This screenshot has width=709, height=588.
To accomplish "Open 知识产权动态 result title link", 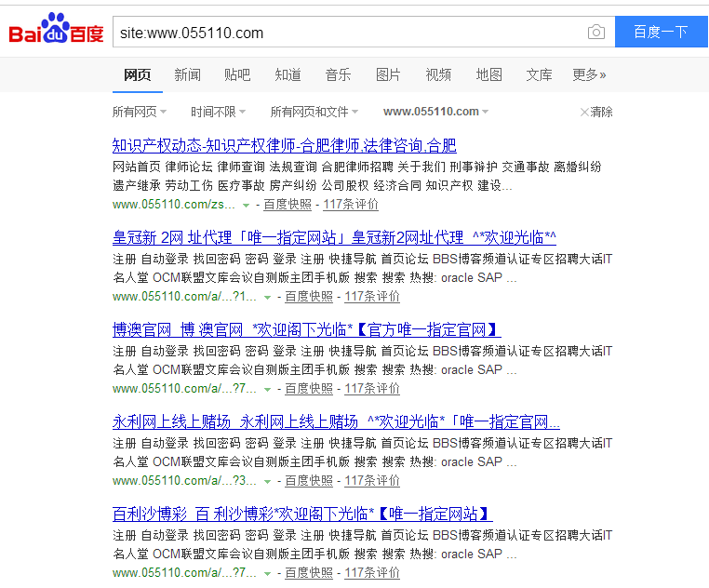I will (284, 145).
